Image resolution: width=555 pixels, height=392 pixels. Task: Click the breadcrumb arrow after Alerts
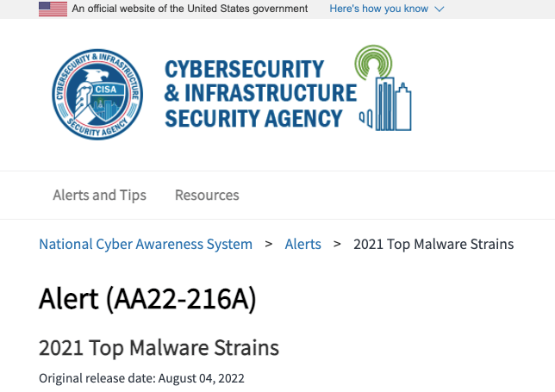337,244
